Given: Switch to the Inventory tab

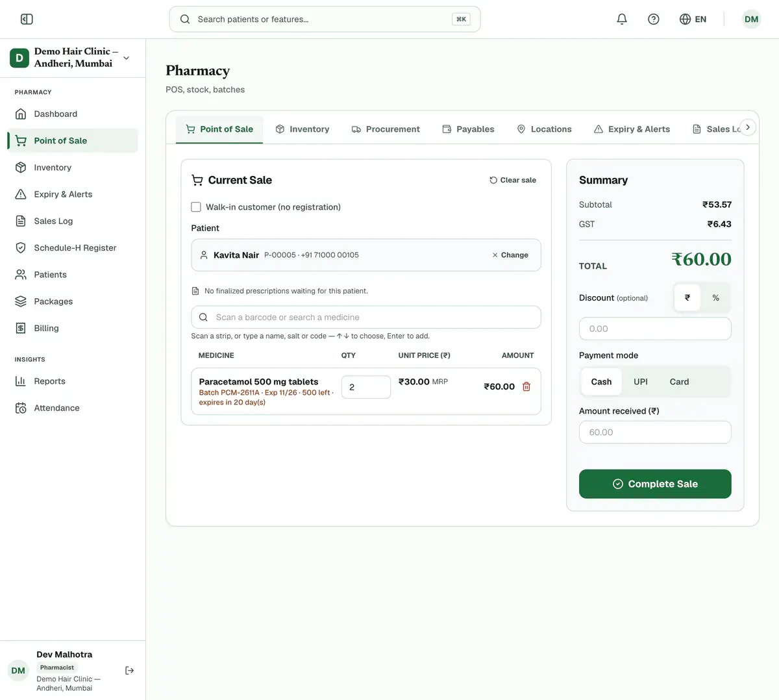Looking at the screenshot, I should coord(302,129).
